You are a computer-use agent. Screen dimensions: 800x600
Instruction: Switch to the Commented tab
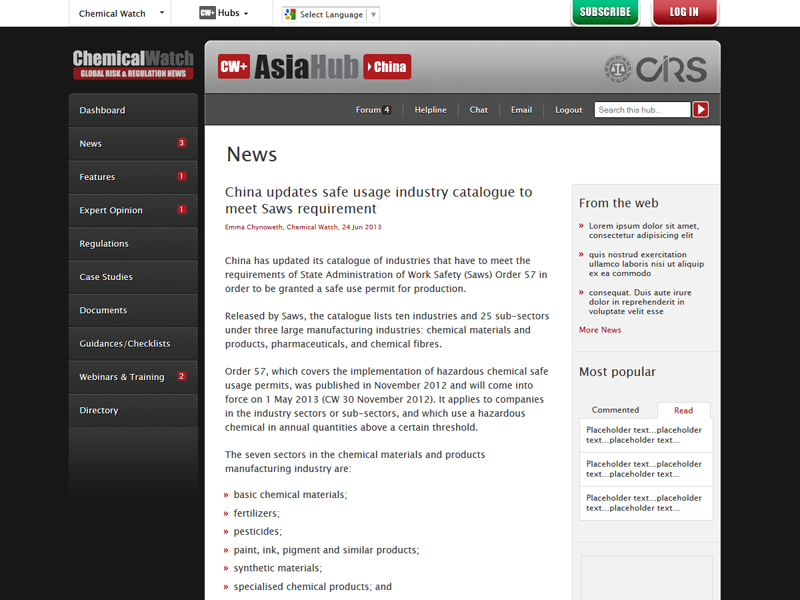615,410
